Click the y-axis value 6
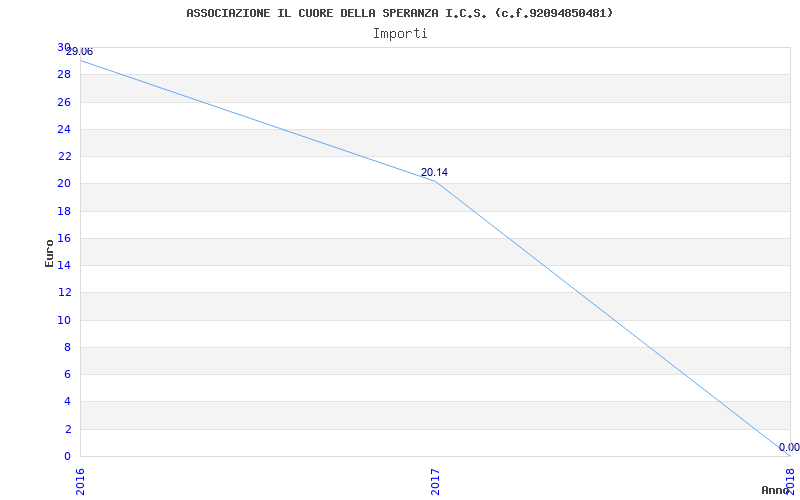This screenshot has height=500, width=800. pos(68,374)
